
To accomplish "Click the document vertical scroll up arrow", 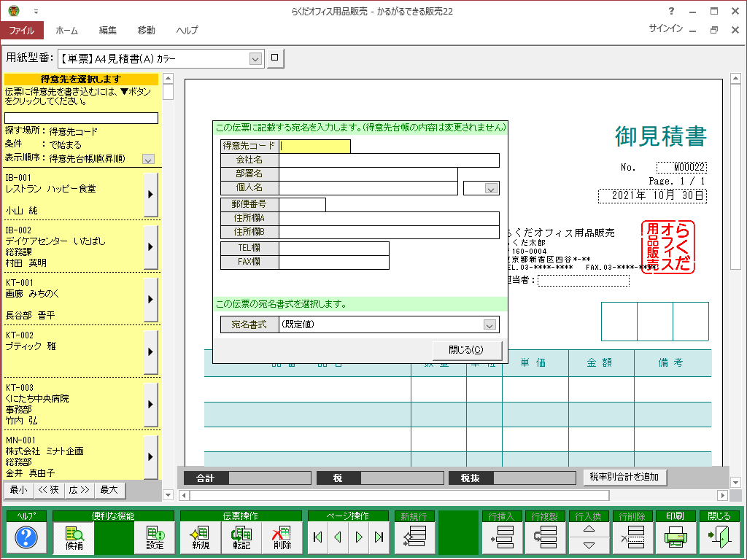I will [735, 78].
